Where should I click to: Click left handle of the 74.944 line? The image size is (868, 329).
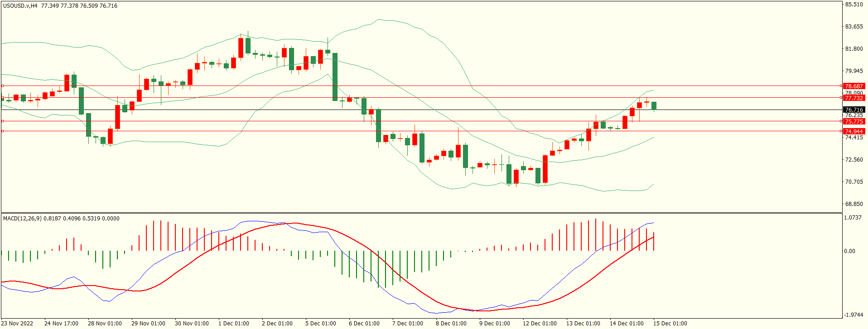pyautogui.click(x=2, y=131)
